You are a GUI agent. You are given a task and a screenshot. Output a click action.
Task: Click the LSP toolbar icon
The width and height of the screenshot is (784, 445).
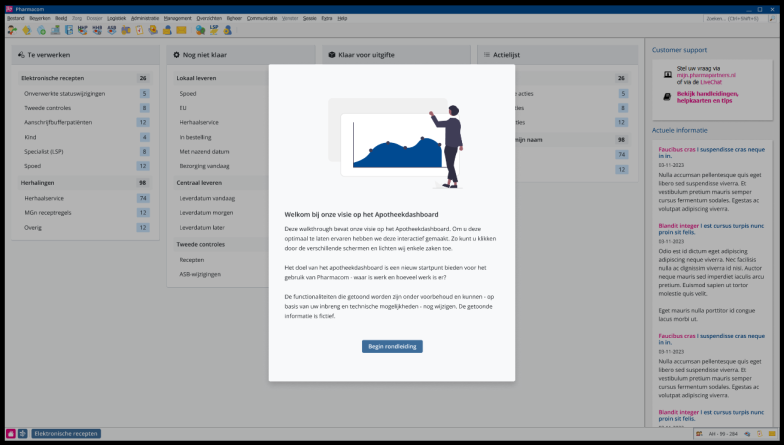(x=214, y=30)
